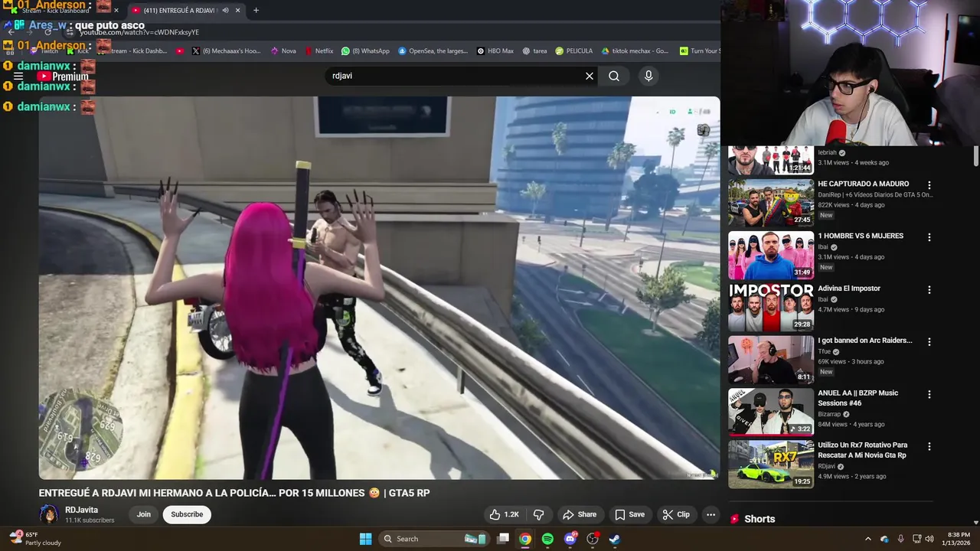Open the YouTube hamburger guide menu
The width and height of the screenshot is (980, 551).
[18, 77]
